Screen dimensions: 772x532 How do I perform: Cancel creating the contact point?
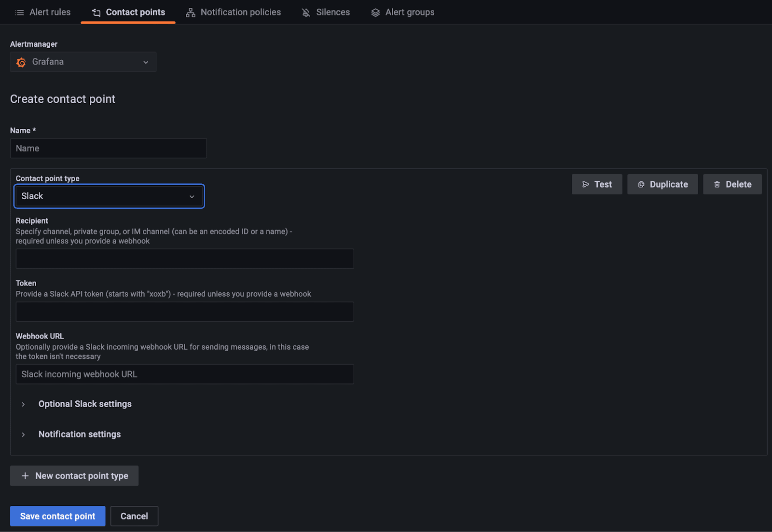[x=134, y=516]
